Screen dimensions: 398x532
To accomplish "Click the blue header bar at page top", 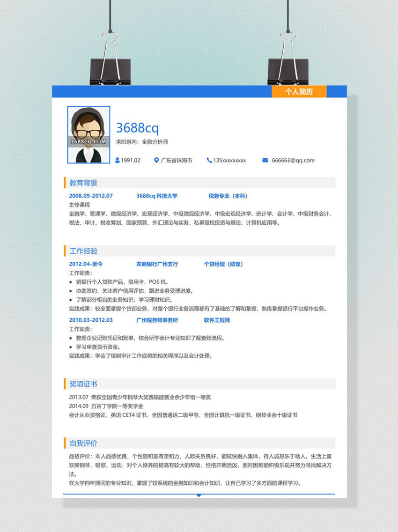I will (159, 91).
